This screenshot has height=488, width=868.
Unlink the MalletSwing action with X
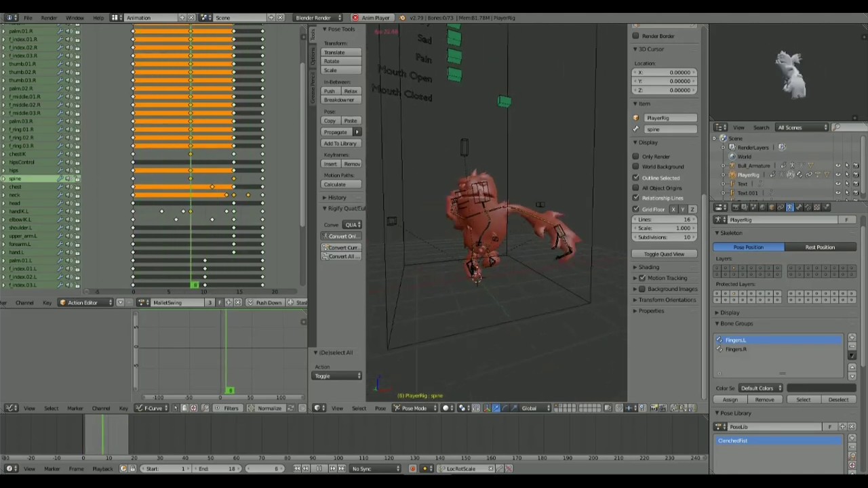pos(237,302)
